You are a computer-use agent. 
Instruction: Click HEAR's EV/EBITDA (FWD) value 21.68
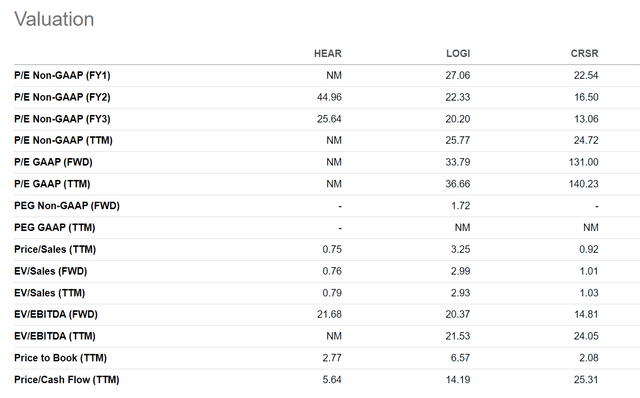point(329,314)
